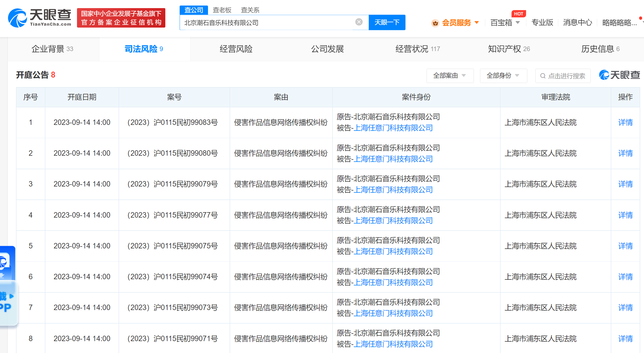Select case number (2023)沪0115民初99071号
Viewport: 644px width, 353px height.
pyautogui.click(x=173, y=339)
